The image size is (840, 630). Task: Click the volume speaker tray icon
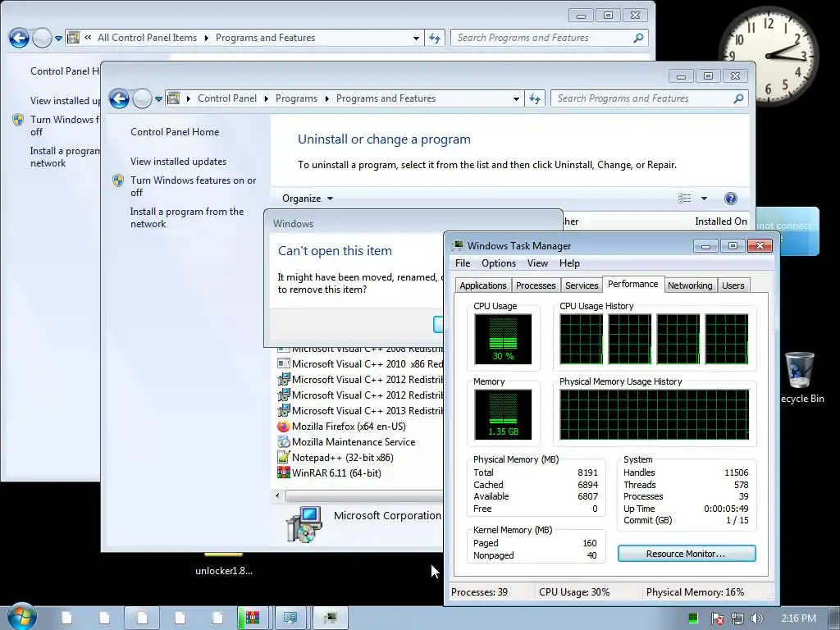(756, 619)
